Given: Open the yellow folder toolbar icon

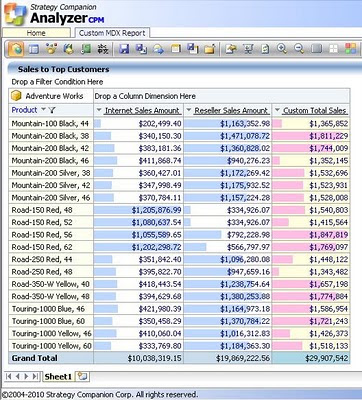Looking at the screenshot, I should (210, 49).
